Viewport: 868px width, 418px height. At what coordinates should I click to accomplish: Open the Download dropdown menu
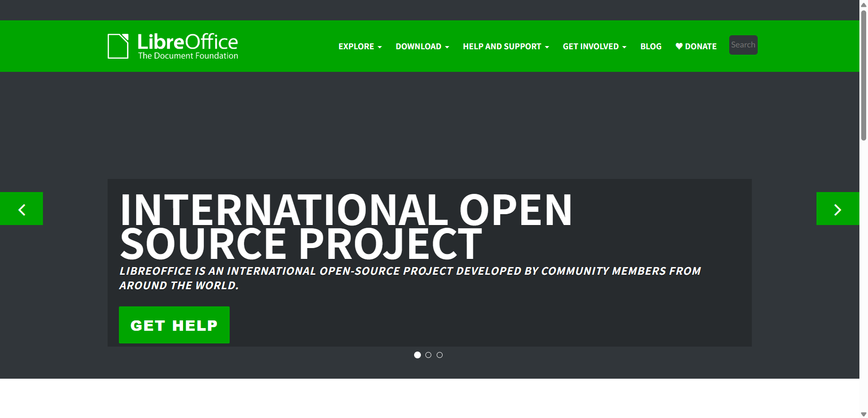click(422, 47)
